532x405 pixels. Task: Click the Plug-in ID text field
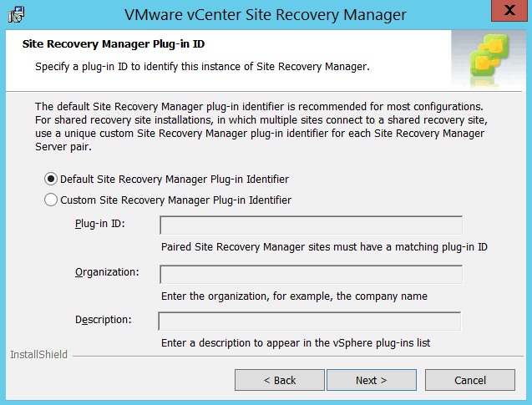click(x=311, y=225)
